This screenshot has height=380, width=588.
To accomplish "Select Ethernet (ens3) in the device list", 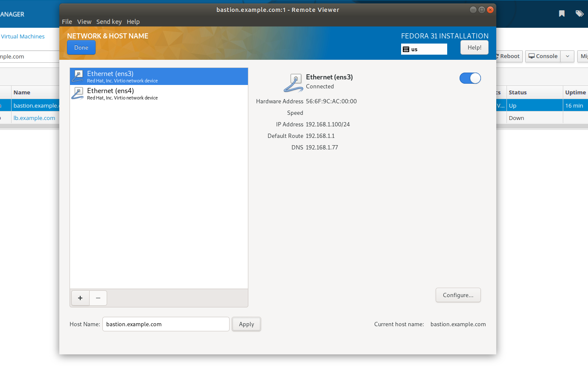I will click(159, 76).
